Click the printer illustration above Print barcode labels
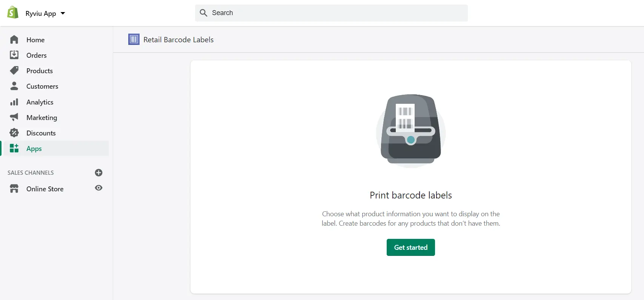The width and height of the screenshot is (644, 300). pyautogui.click(x=410, y=131)
